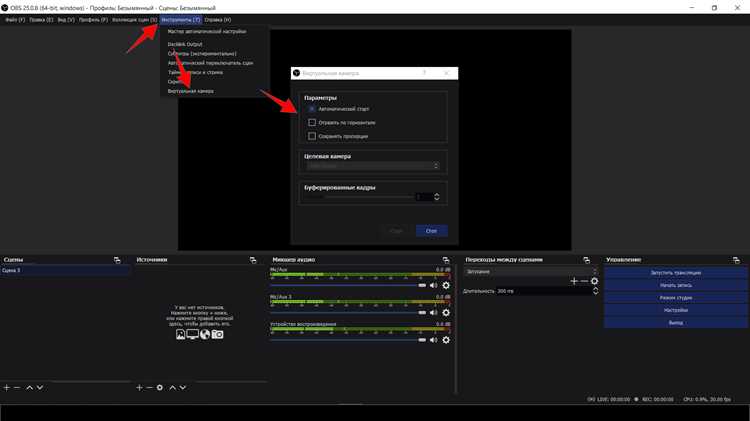The height and width of the screenshot is (421, 750).
Task: Mute the Mic/Aux channel
Action: [x=433, y=285]
